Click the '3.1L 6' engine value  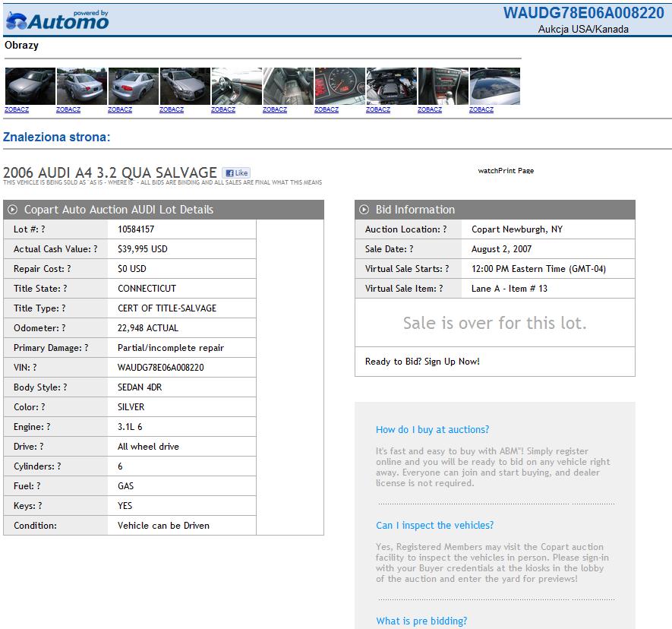[x=130, y=427]
